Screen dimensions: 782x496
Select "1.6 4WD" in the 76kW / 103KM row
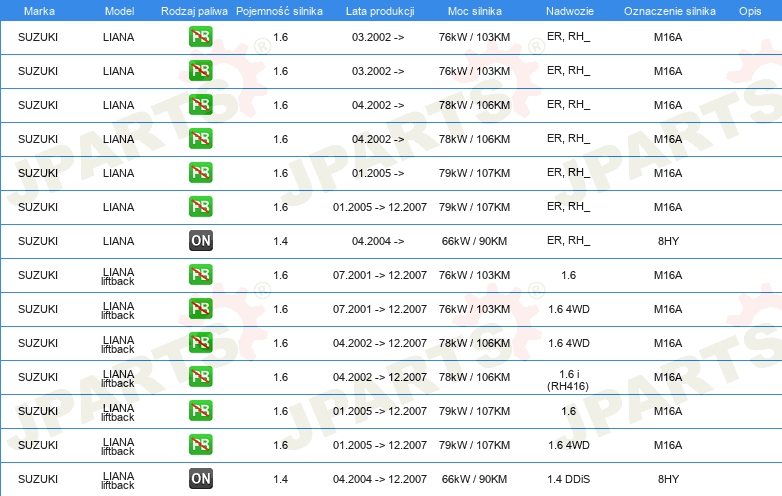[569, 309]
